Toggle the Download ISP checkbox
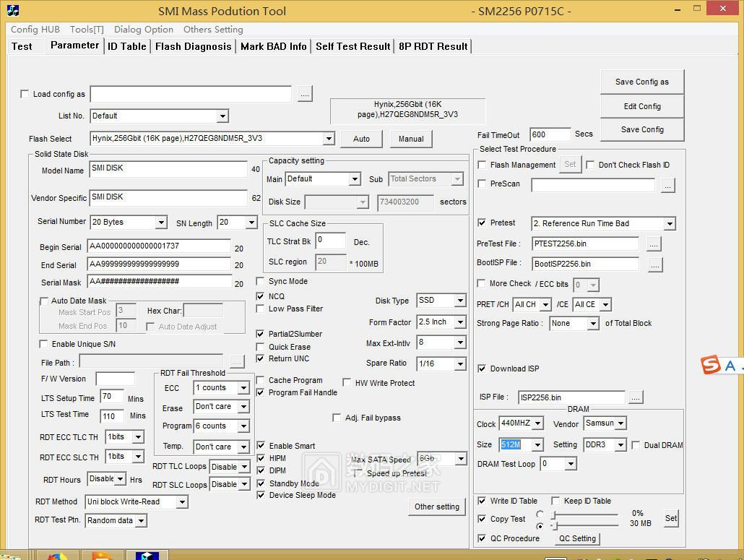The image size is (744, 560). (x=483, y=369)
